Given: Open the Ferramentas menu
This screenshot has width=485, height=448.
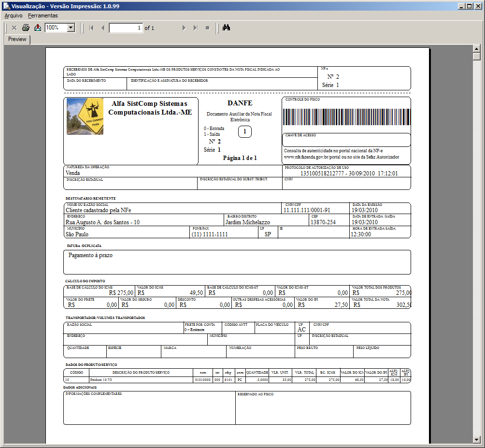Looking at the screenshot, I should pyautogui.click(x=43, y=15).
